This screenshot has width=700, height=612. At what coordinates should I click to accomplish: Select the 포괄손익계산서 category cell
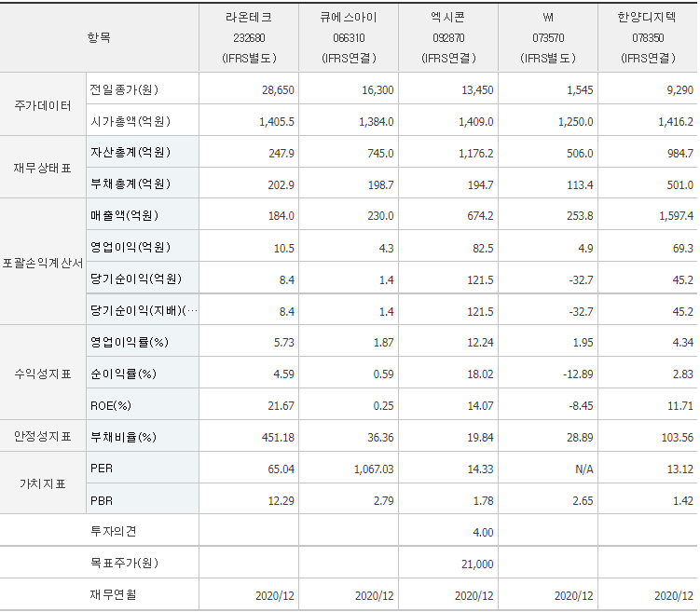pyautogui.click(x=43, y=264)
